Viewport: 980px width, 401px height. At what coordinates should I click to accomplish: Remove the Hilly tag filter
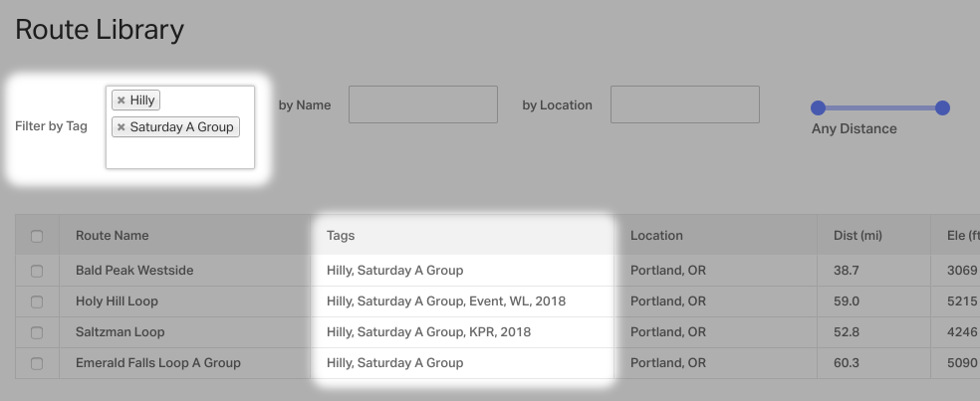coord(122,100)
